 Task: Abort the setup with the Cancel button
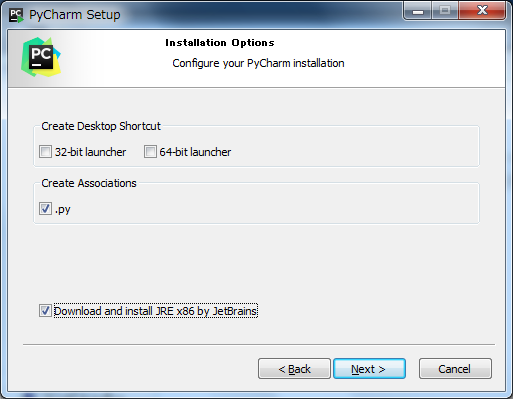click(455, 369)
